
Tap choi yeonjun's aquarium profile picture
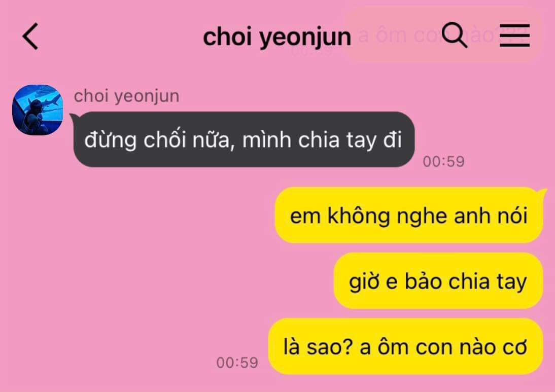click(x=38, y=110)
